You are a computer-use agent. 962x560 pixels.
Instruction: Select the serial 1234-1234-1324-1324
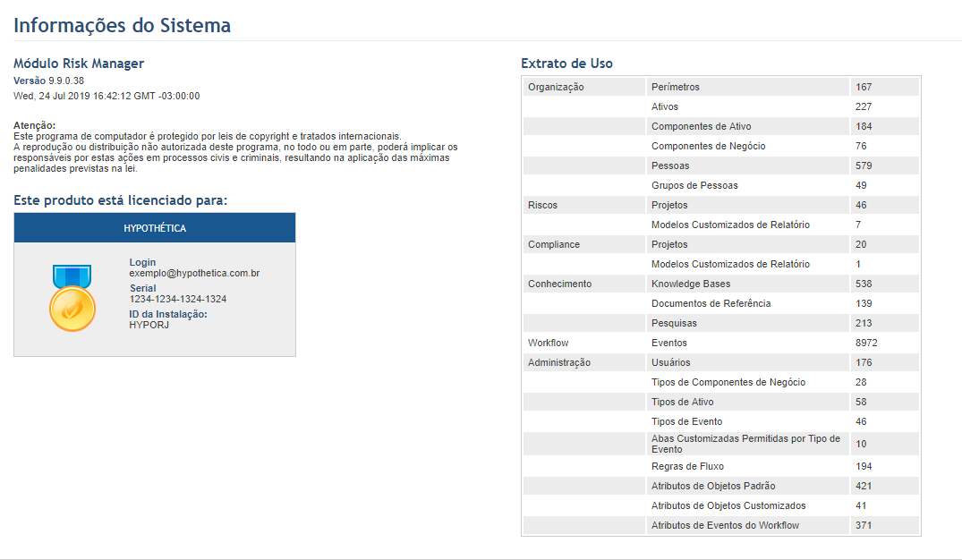[178, 299]
